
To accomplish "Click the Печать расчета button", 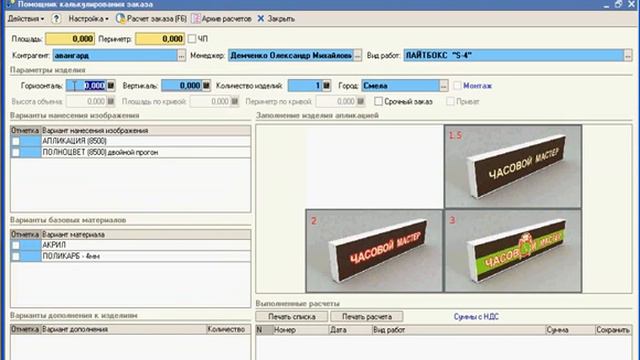I will coord(367,317).
